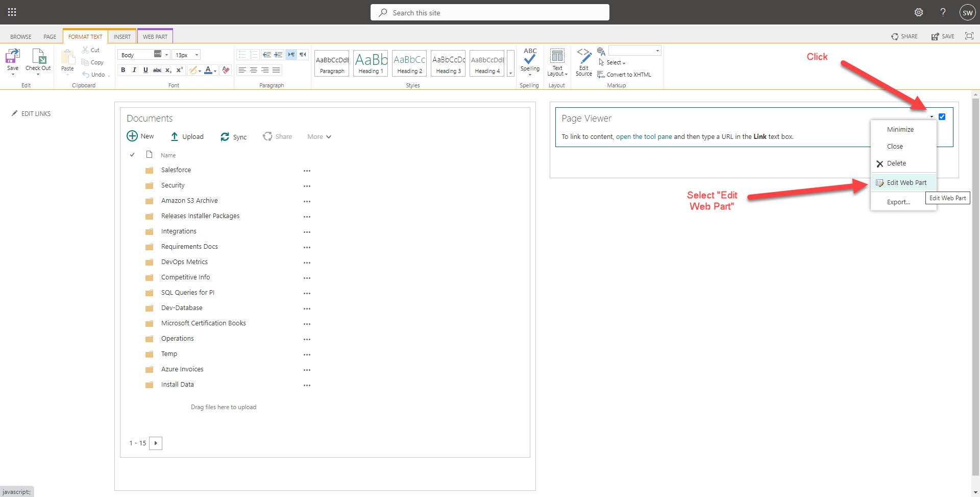The height and width of the screenshot is (497, 980).
Task: Pick the font color A swatch
Action: (208, 70)
